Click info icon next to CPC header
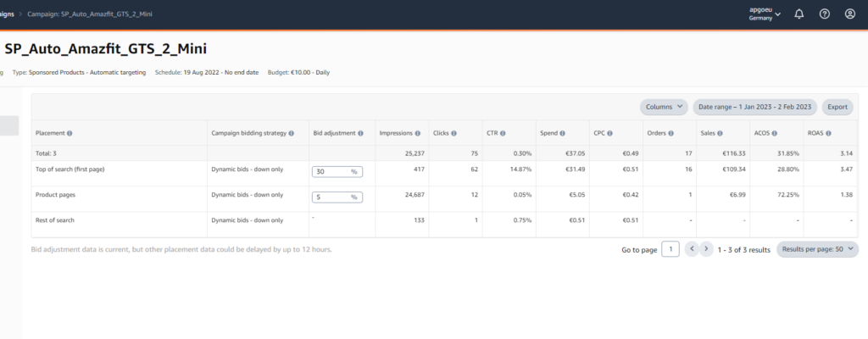The image size is (868, 339). click(609, 134)
